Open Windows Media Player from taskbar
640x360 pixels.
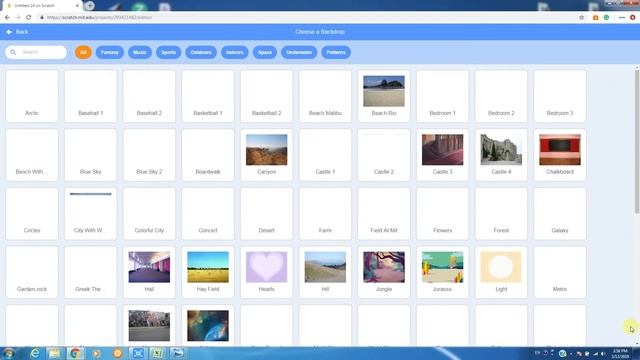(96, 353)
